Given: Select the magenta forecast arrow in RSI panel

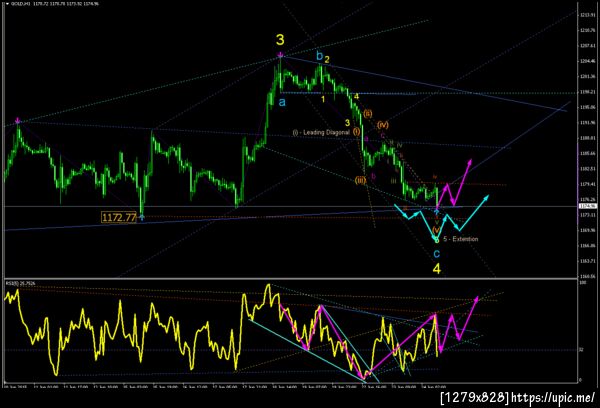Looking at the screenshot, I should tap(459, 323).
